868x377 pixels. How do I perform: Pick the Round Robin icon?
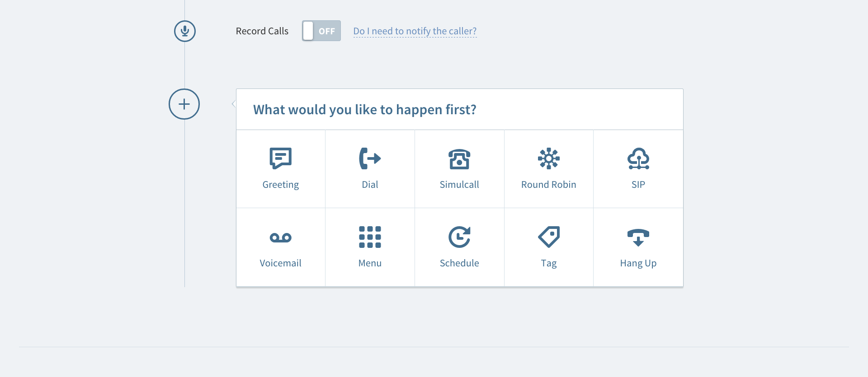pos(548,158)
